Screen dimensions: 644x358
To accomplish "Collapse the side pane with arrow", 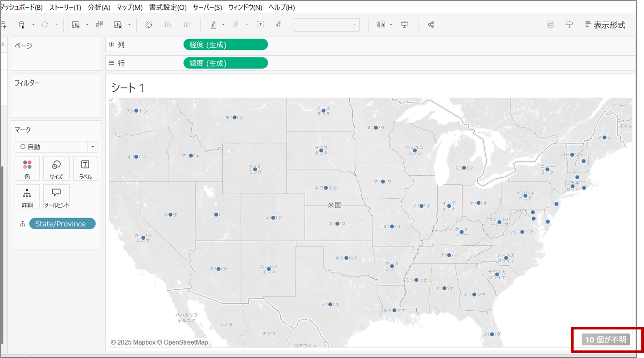I will pyautogui.click(x=3, y=45).
